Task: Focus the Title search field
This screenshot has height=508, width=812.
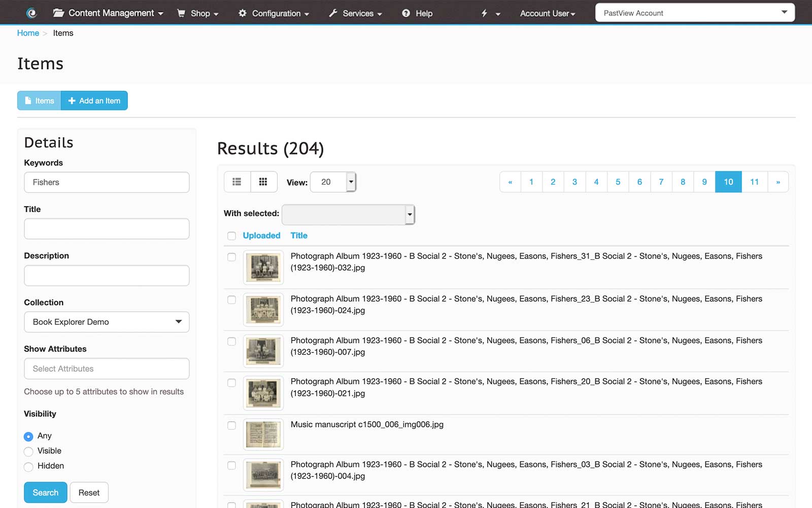Action: [x=107, y=229]
